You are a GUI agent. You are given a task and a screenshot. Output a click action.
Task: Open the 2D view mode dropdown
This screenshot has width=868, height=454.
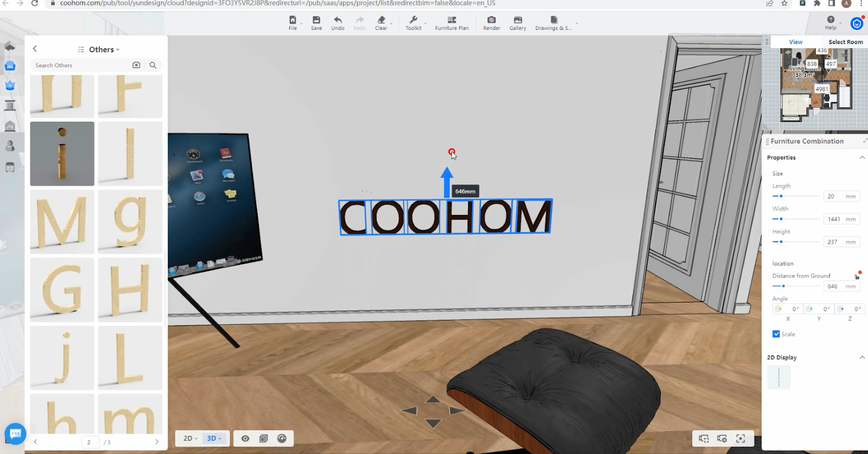(190, 438)
